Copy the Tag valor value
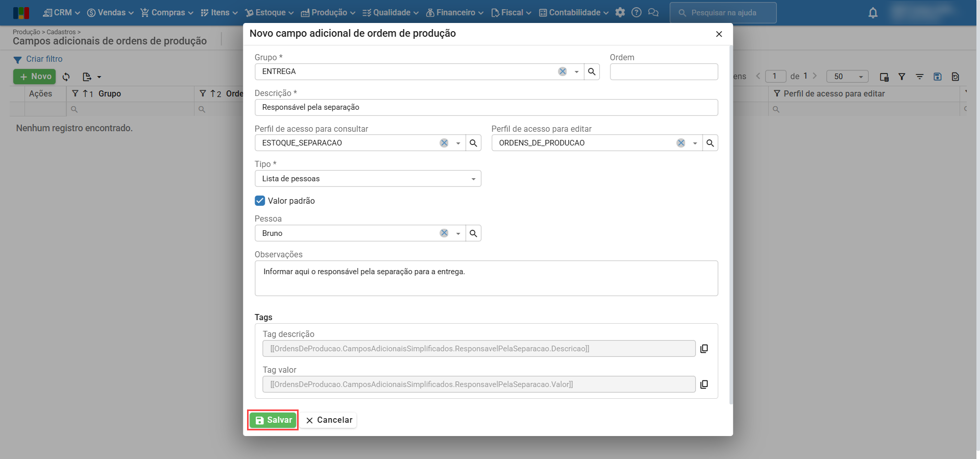 (x=704, y=384)
